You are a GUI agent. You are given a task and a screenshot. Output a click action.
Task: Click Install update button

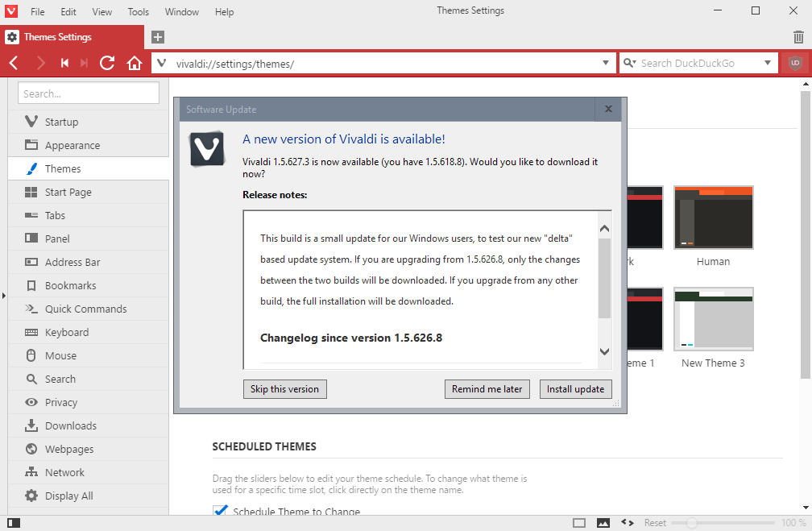point(575,389)
